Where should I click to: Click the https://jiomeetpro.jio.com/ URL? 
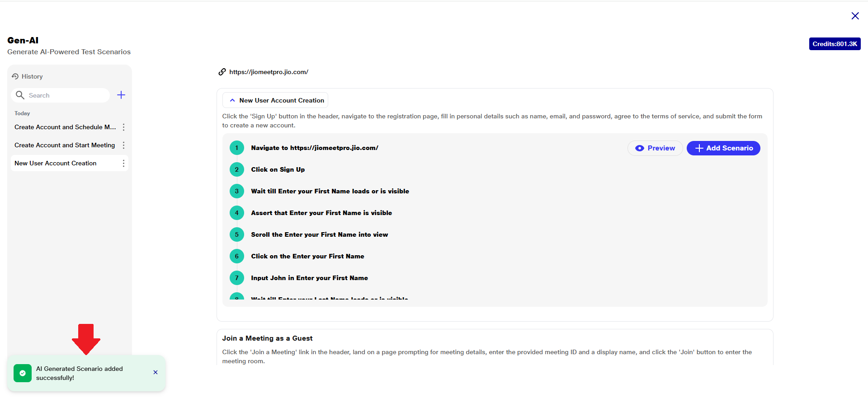point(269,72)
